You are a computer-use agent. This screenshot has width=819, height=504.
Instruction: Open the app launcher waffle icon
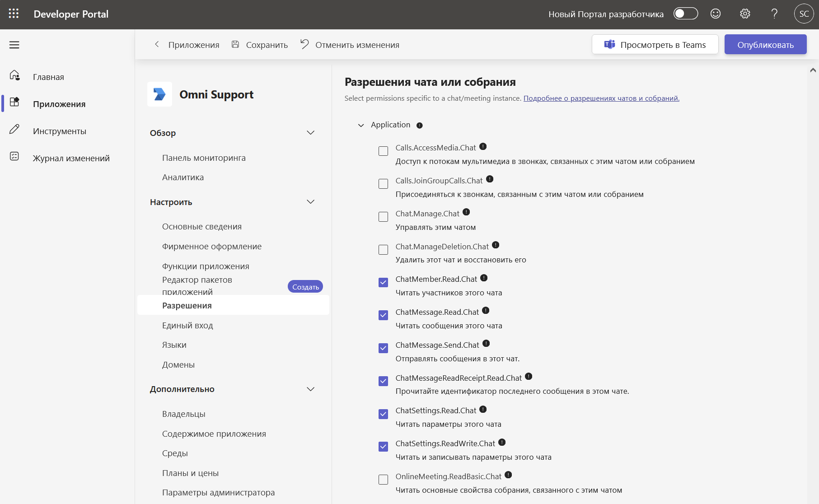point(14,14)
